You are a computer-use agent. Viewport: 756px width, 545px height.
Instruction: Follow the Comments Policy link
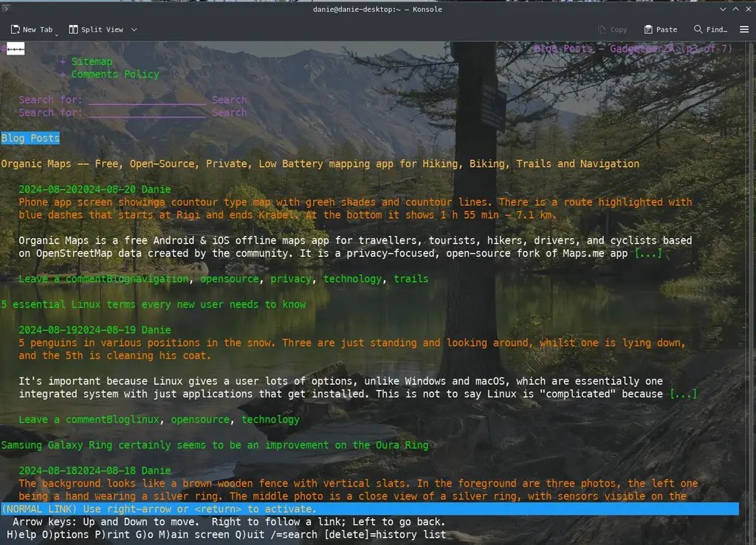(x=115, y=75)
